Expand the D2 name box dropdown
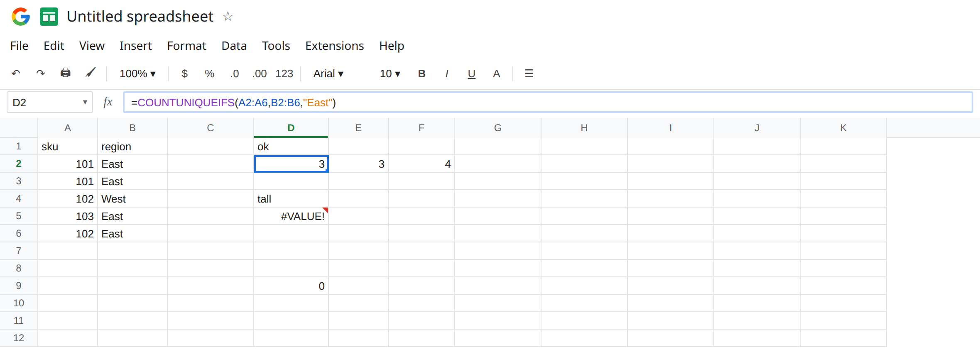 [x=85, y=102]
